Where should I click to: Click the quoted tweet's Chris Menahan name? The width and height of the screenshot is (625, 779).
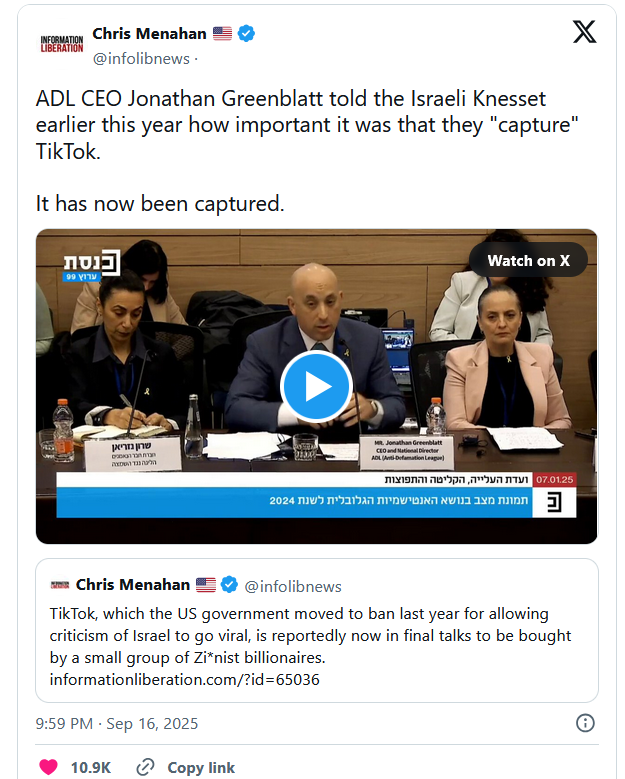click(133, 585)
